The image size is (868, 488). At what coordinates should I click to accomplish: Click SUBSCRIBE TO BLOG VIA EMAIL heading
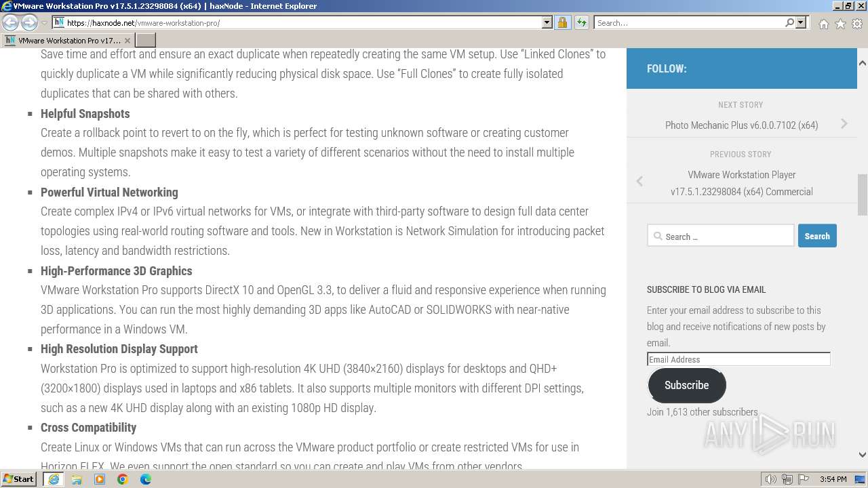706,289
